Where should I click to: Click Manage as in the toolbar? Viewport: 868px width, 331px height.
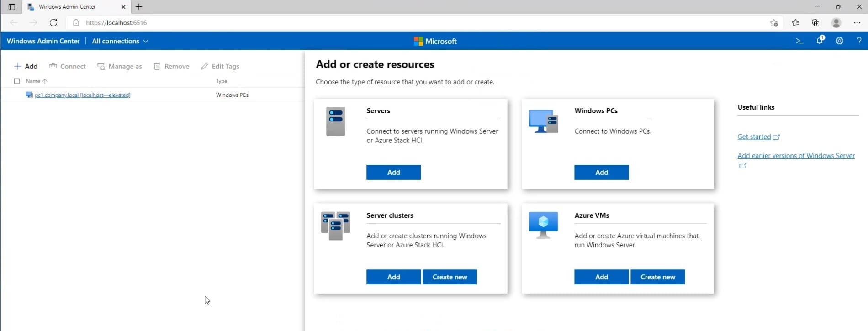point(120,66)
